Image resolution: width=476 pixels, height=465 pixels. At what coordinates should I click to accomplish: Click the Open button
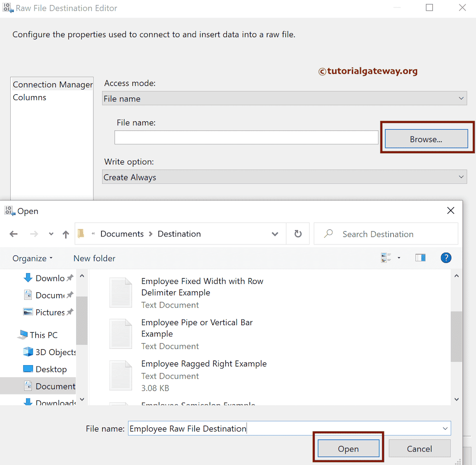pyautogui.click(x=348, y=449)
